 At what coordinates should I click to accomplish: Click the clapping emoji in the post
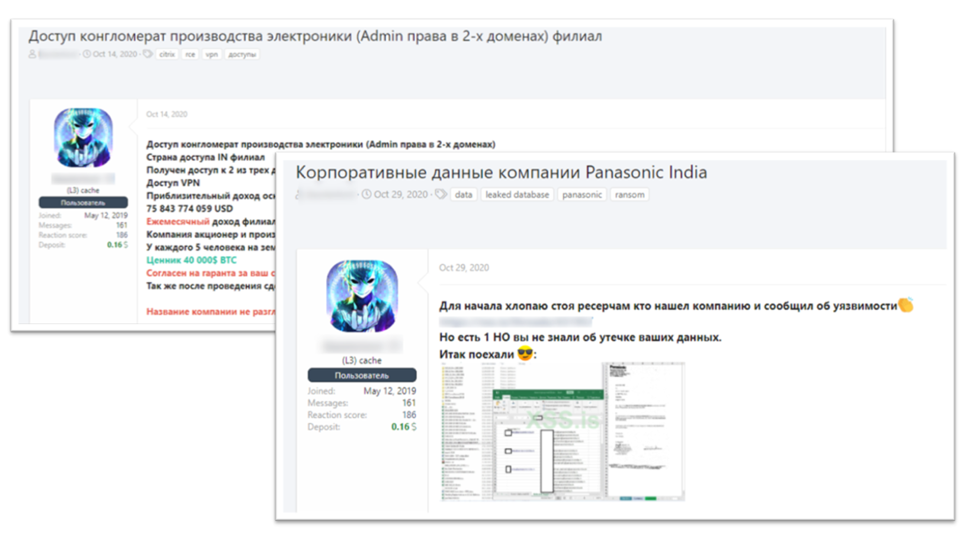click(906, 305)
